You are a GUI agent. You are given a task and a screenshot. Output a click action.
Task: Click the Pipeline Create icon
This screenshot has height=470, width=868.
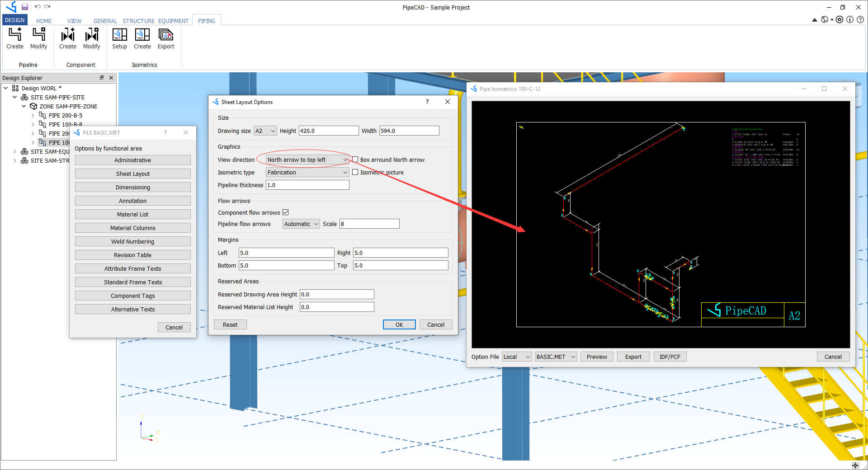[15, 34]
